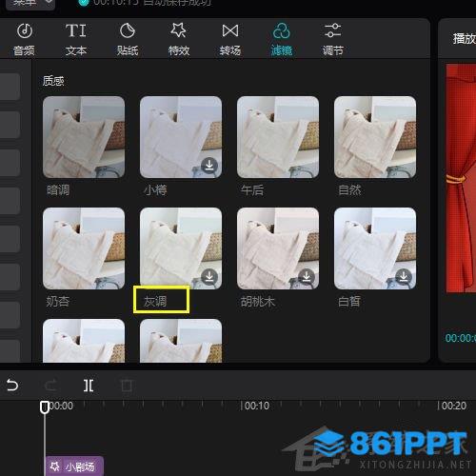Download the 灰调 filter

[209, 277]
